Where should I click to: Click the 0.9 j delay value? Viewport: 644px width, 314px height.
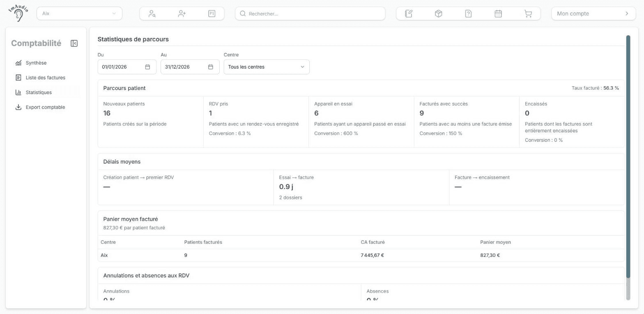(x=286, y=187)
